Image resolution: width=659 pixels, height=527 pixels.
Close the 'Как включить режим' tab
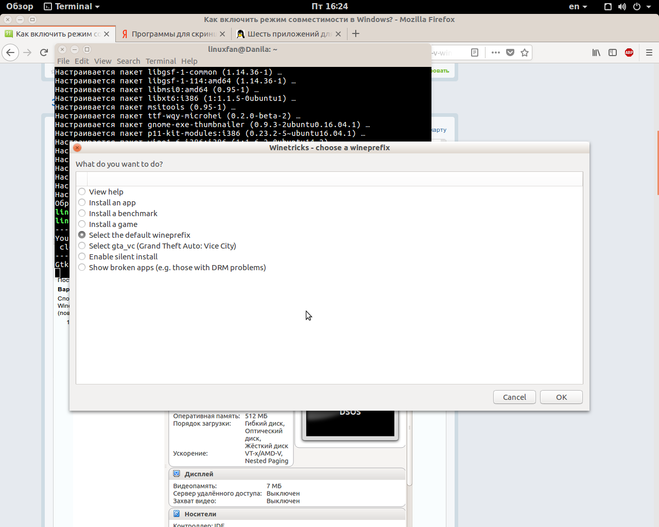(107, 34)
